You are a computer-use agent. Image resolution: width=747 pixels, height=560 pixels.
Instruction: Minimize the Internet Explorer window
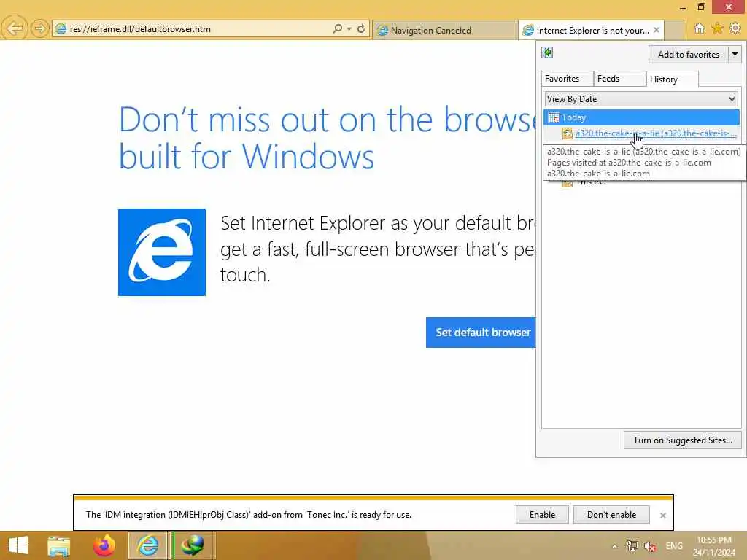tap(682, 7)
